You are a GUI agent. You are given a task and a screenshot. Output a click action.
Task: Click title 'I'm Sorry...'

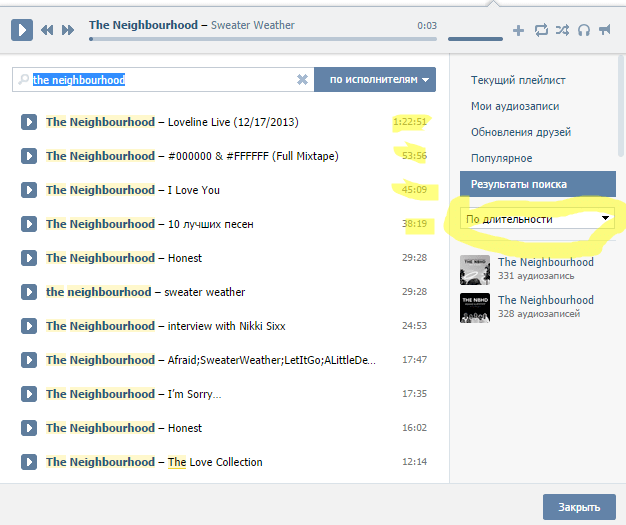[x=194, y=394]
